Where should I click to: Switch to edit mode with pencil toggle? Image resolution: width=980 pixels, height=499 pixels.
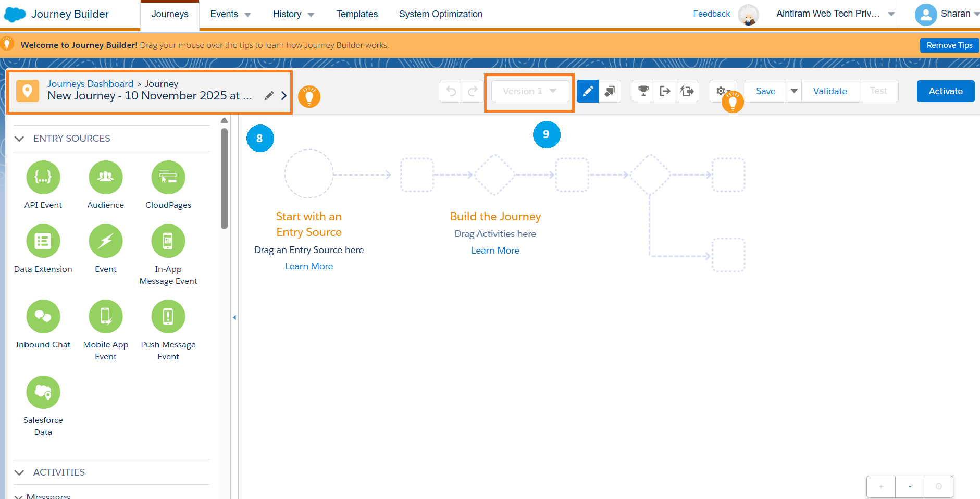tap(588, 91)
